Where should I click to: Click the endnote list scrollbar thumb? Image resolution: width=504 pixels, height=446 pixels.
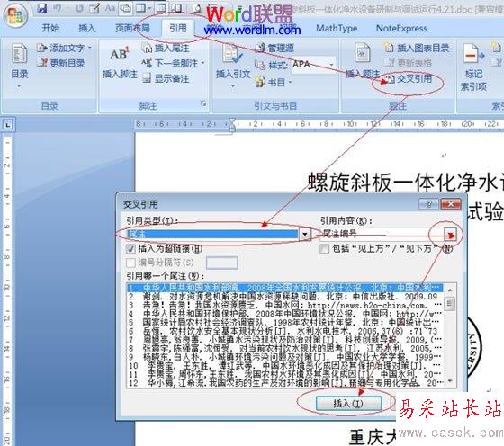point(450,303)
